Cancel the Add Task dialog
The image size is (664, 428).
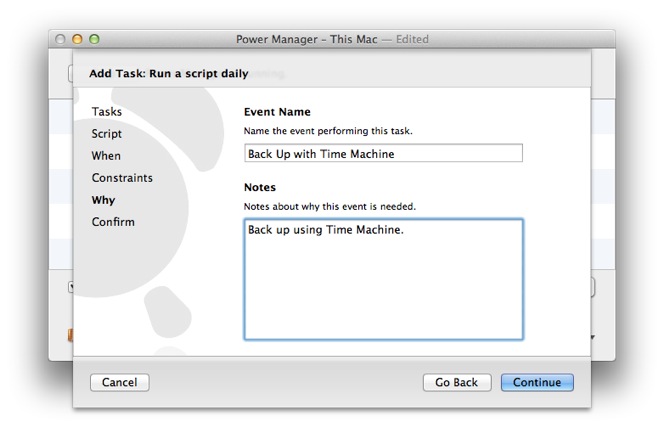(119, 382)
